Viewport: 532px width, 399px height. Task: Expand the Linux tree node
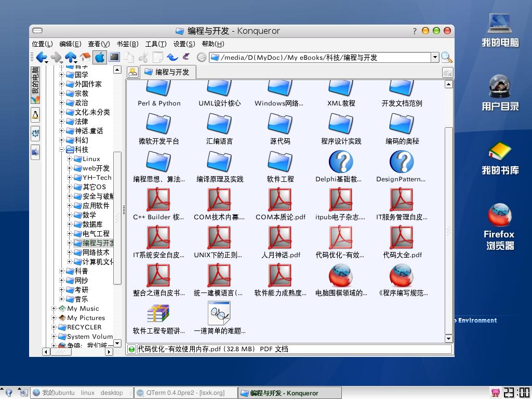(x=69, y=159)
